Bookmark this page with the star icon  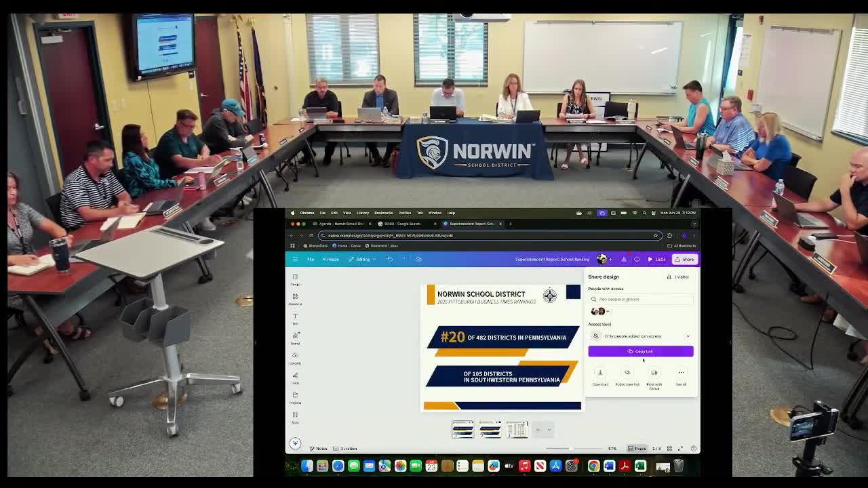point(656,235)
